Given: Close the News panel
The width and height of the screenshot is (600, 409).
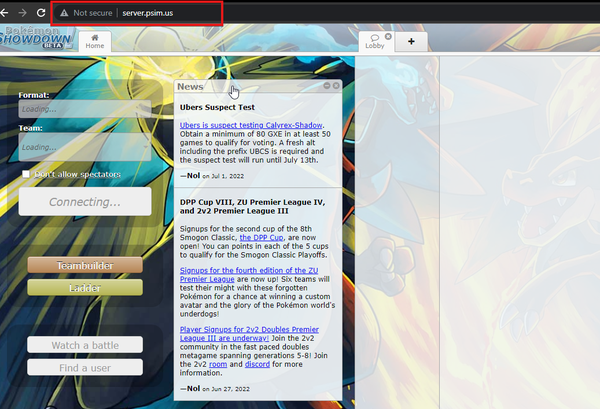Looking at the screenshot, I should 336,86.
